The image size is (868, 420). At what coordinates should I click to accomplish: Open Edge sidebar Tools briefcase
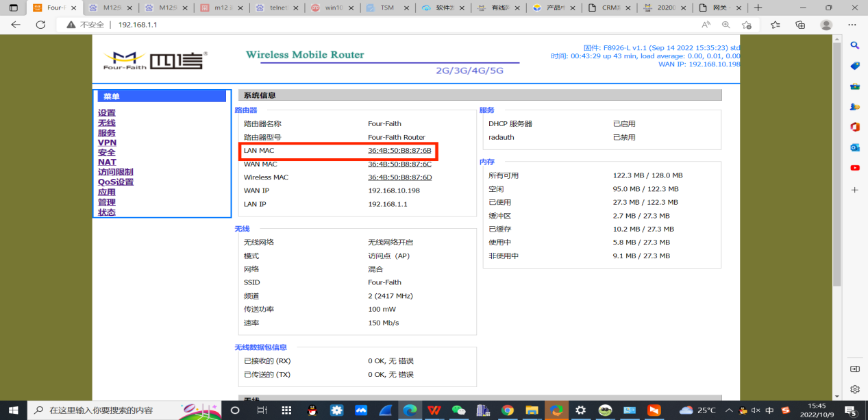pyautogui.click(x=855, y=86)
